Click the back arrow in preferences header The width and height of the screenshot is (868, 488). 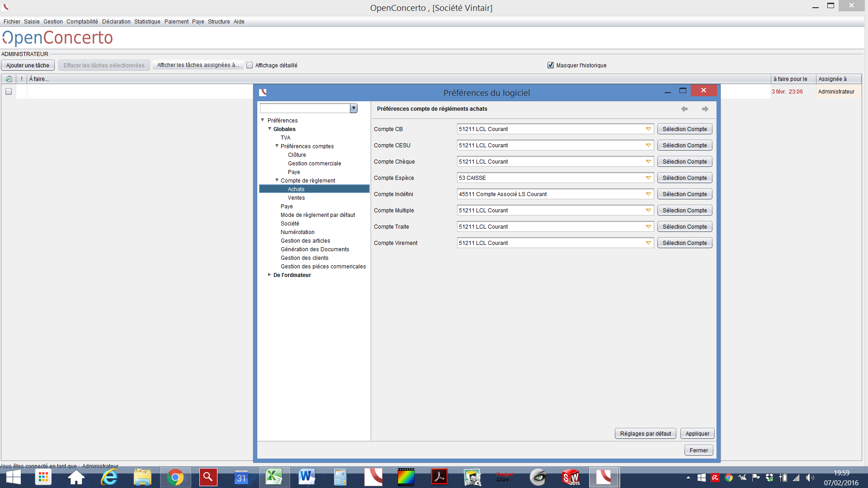(x=684, y=109)
